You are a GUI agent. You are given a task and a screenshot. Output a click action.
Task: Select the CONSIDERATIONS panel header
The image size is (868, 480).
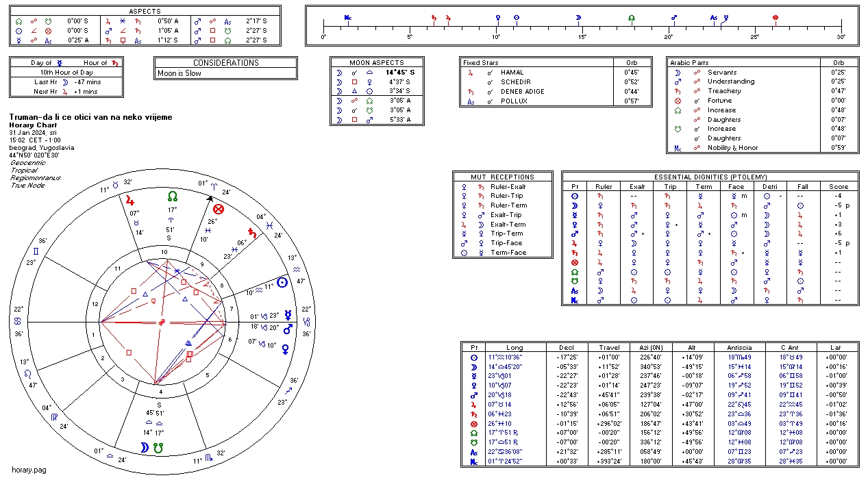pyautogui.click(x=226, y=62)
